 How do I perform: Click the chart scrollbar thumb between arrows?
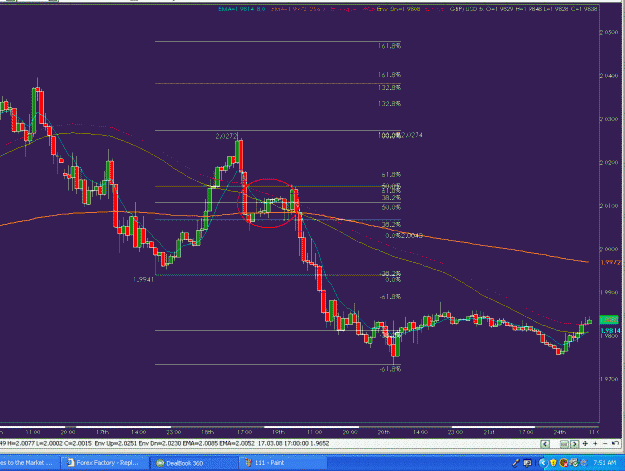(564, 444)
